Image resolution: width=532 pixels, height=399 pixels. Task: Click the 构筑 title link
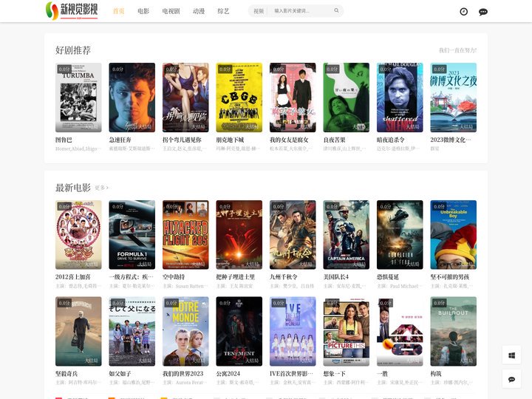click(436, 374)
